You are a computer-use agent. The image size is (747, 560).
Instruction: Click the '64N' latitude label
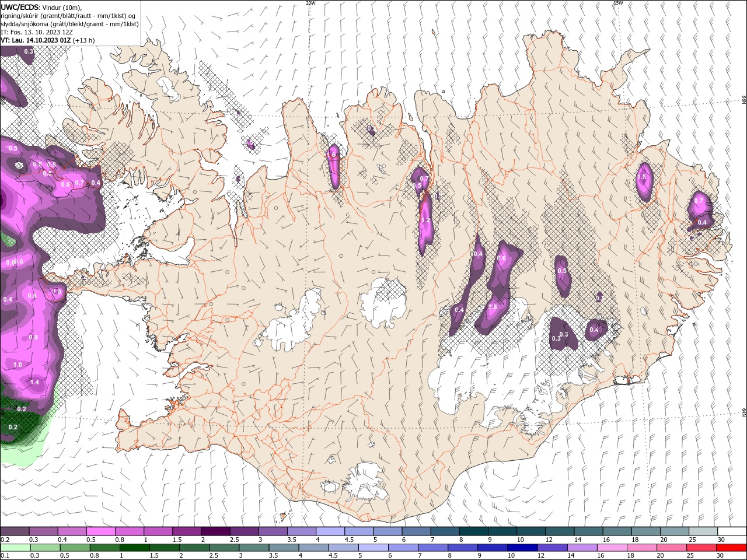point(744,412)
